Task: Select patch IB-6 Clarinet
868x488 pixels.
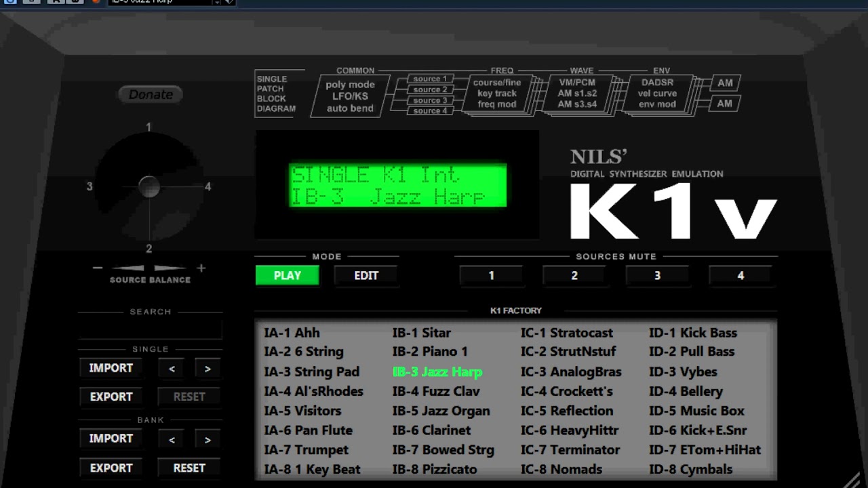Action: coord(431,430)
